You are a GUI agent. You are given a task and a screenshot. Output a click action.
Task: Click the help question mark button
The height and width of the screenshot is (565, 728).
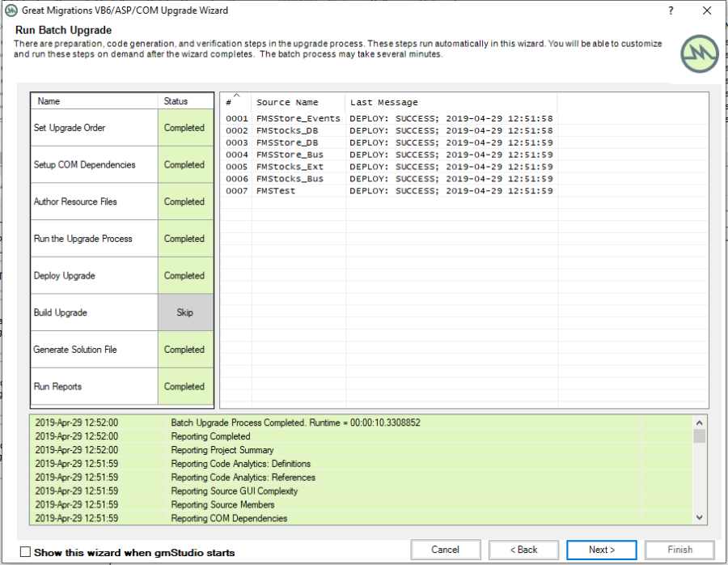point(671,11)
